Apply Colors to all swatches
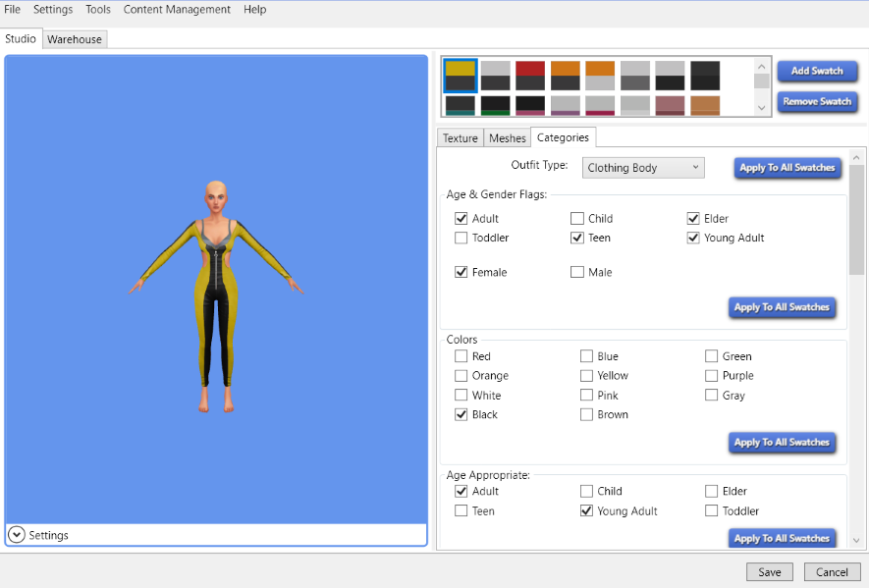 coord(782,443)
